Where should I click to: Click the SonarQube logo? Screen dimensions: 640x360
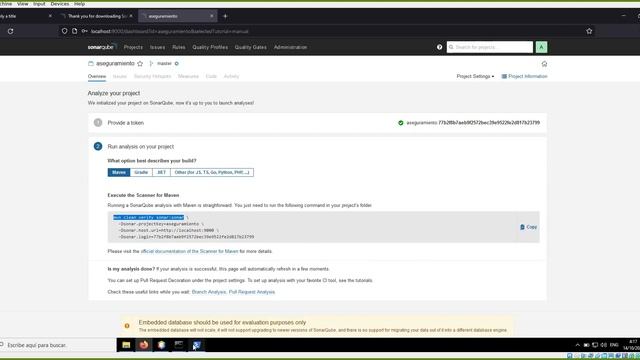tap(101, 47)
